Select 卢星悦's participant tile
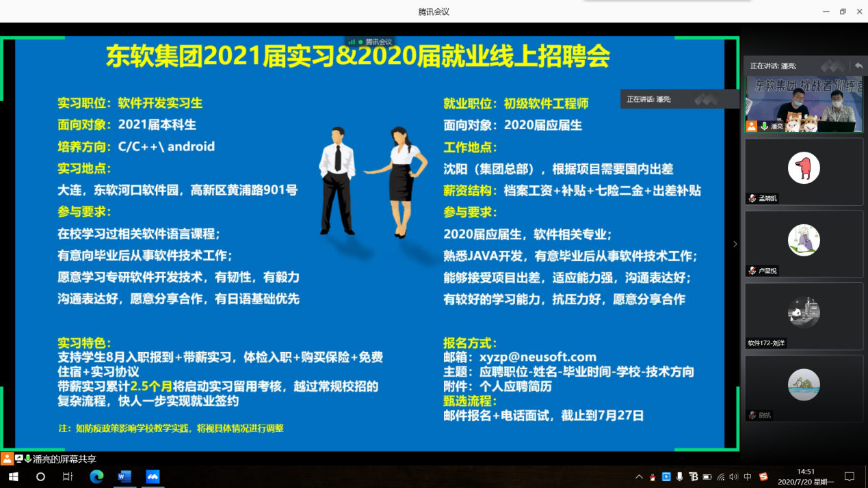The image size is (868, 488). tap(804, 243)
